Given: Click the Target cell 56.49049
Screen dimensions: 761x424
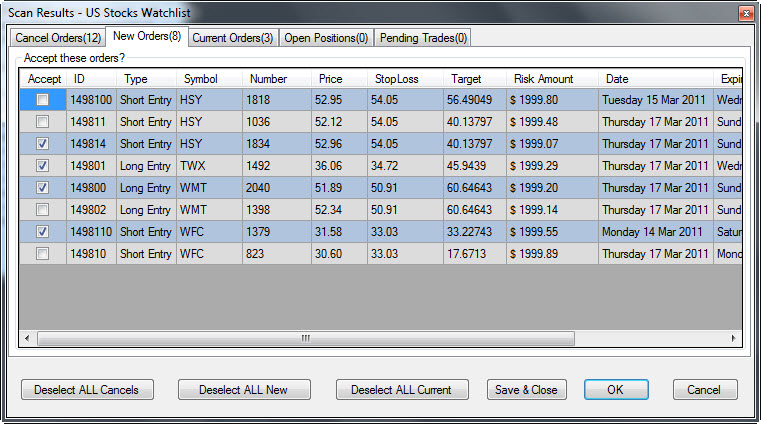Looking at the screenshot, I should [x=475, y=99].
